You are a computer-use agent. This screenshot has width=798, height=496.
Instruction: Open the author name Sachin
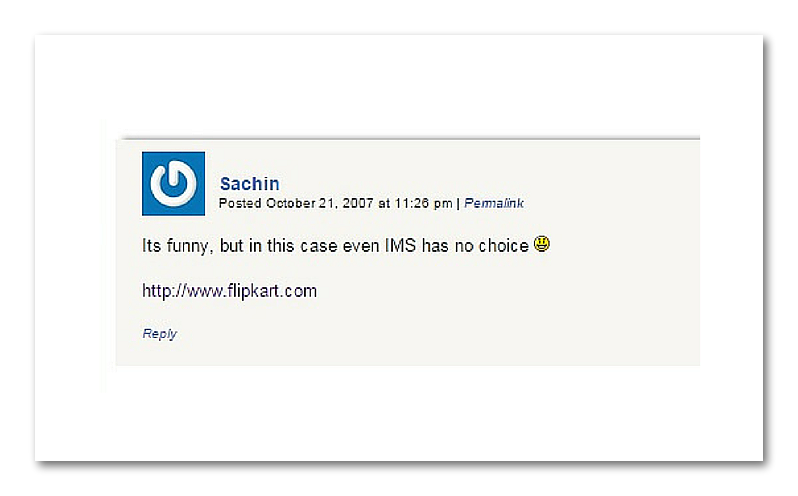[x=249, y=183]
